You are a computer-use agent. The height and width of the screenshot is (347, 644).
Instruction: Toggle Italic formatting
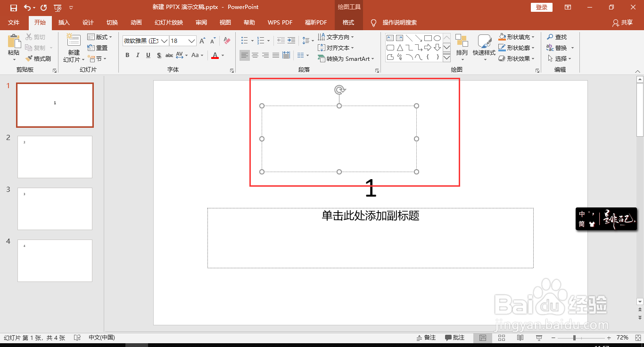coord(138,56)
